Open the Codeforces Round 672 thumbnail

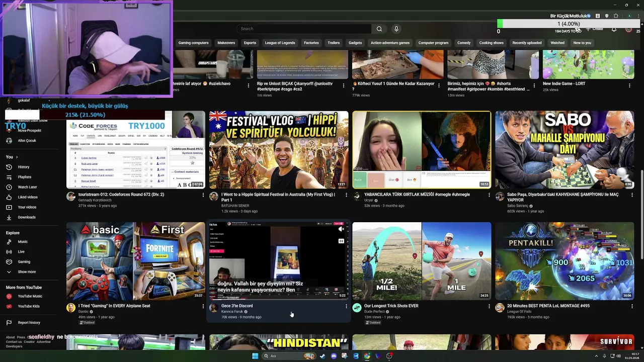pyautogui.click(x=136, y=149)
